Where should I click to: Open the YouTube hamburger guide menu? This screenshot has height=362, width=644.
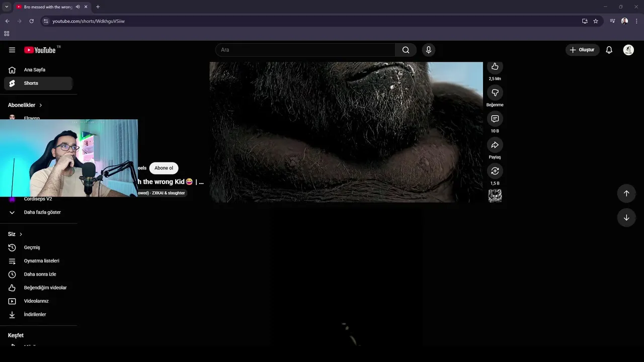[12, 50]
